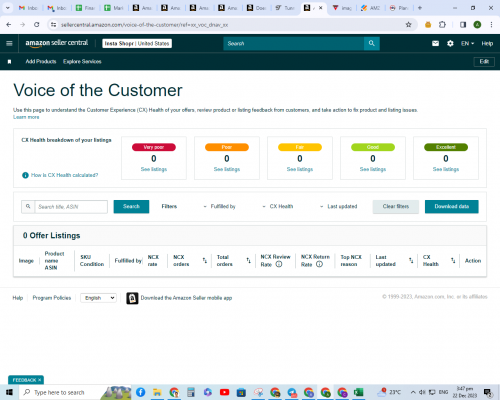The height and width of the screenshot is (400, 500).
Task: Sort by the CX Health column arrows
Action: click(x=453, y=260)
